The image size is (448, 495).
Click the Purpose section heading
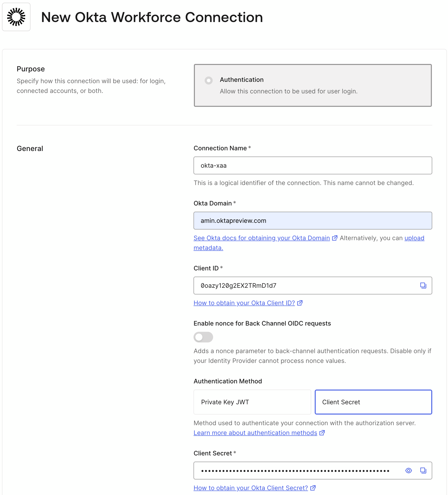coord(31,69)
